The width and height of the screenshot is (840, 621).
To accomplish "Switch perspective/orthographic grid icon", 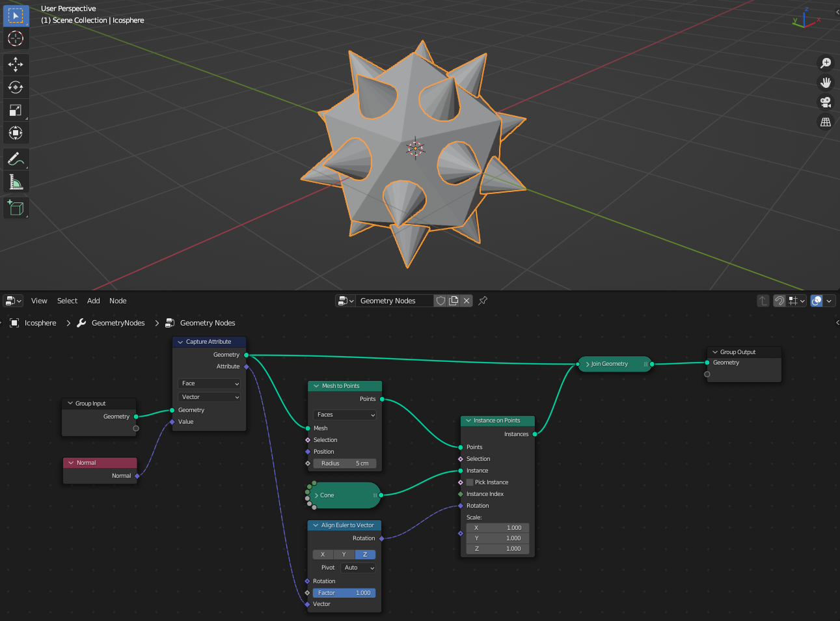I will [826, 122].
